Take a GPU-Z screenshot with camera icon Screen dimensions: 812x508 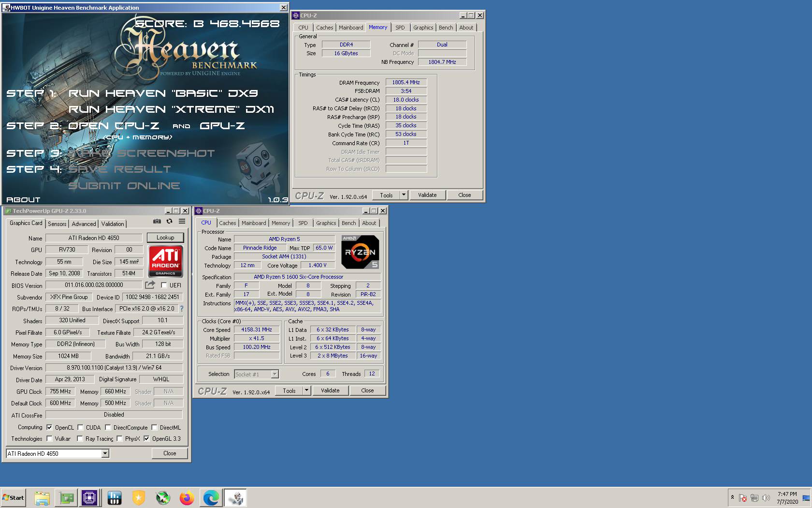(157, 221)
